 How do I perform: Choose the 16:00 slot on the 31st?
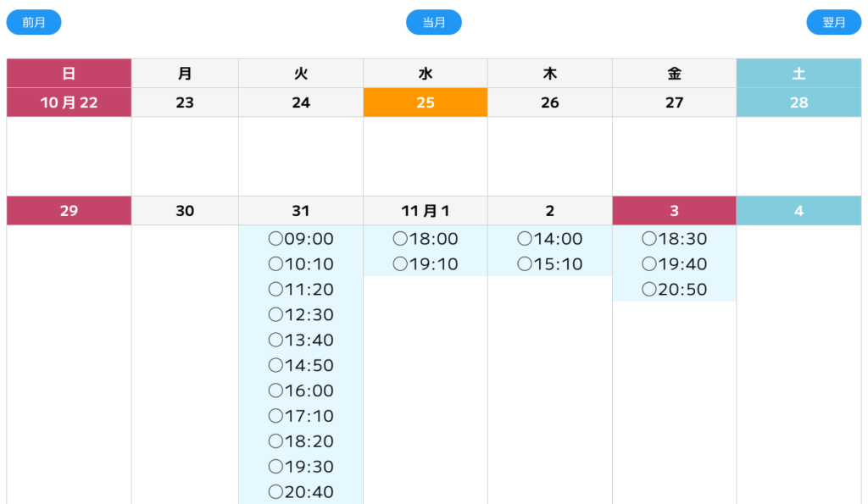coord(301,391)
